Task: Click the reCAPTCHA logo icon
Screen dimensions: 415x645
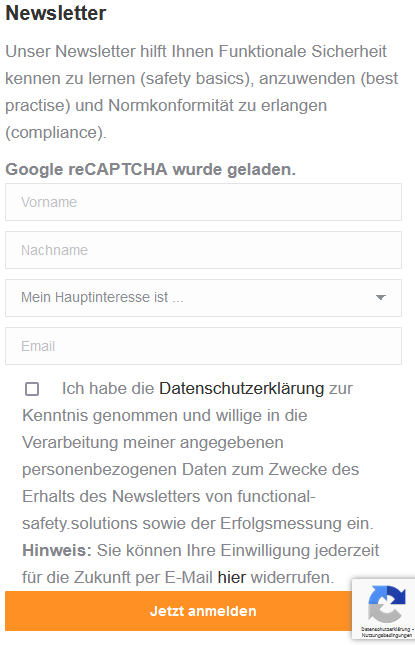Action: [x=387, y=604]
